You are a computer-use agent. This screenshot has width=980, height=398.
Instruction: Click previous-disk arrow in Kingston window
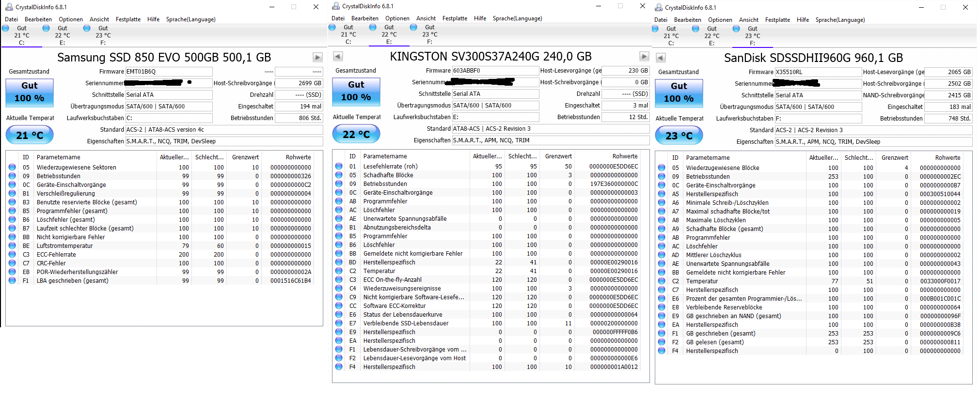click(338, 57)
